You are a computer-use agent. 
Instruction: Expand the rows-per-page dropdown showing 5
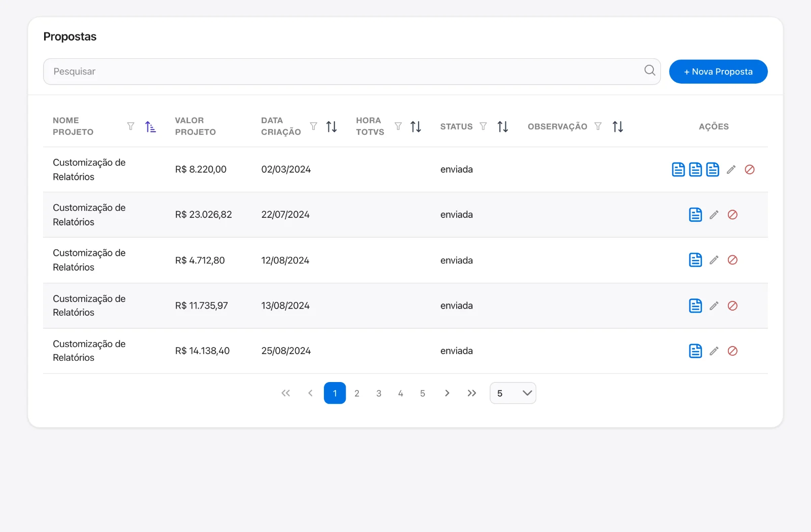click(x=513, y=393)
